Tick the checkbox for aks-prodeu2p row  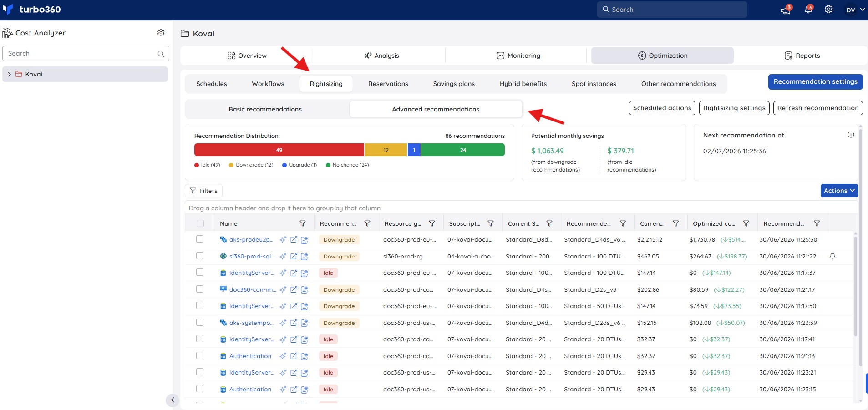point(200,239)
